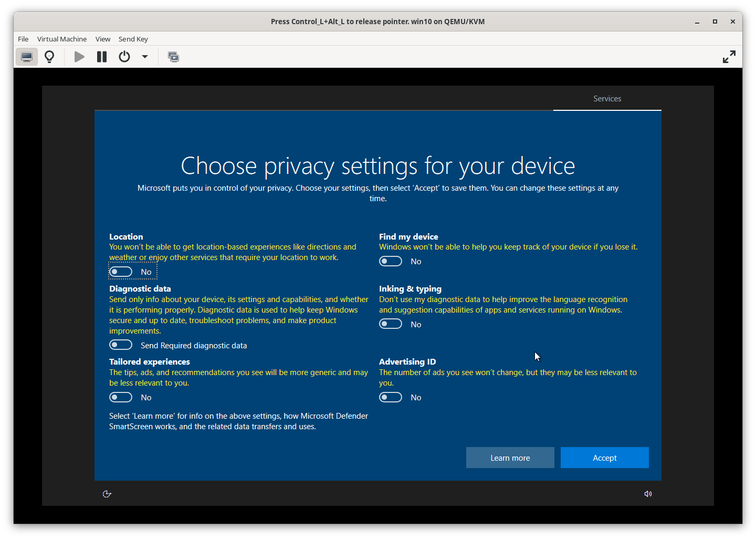The image size is (756, 539).
Task: Toggle the Find my device switch
Action: [x=391, y=261]
